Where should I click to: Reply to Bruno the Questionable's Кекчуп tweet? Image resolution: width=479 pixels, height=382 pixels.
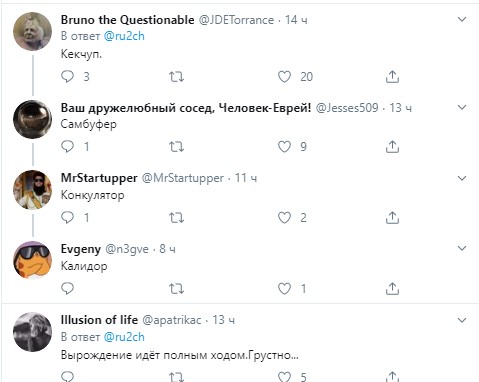click(x=68, y=77)
